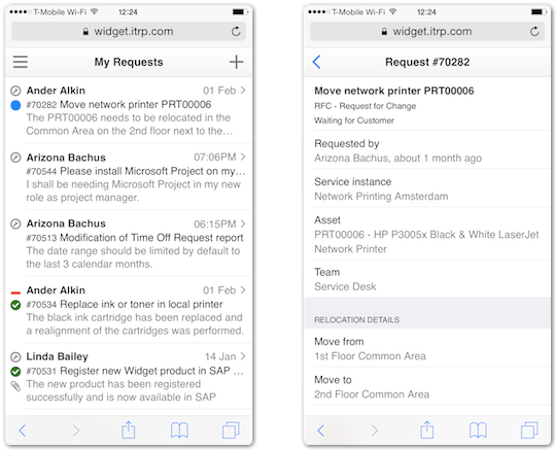The width and height of the screenshot is (556, 450).
Task: Expand 14 Jan request via its chevron
Action: pyautogui.click(x=243, y=356)
